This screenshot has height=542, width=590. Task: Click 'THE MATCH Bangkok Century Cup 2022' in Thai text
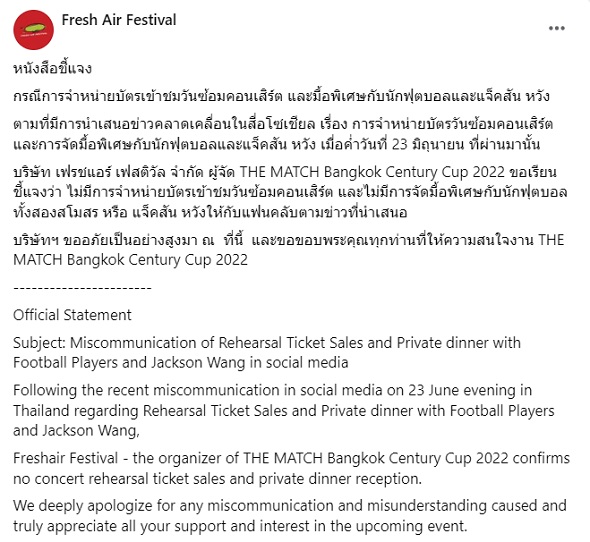pyautogui.click(x=372, y=172)
